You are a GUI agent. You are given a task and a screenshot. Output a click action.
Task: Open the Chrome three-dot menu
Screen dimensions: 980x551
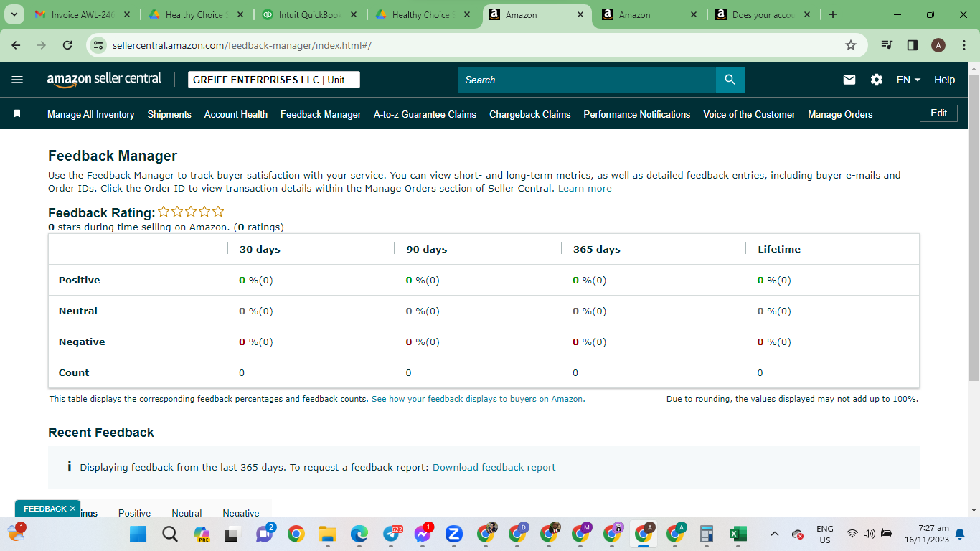click(x=963, y=45)
